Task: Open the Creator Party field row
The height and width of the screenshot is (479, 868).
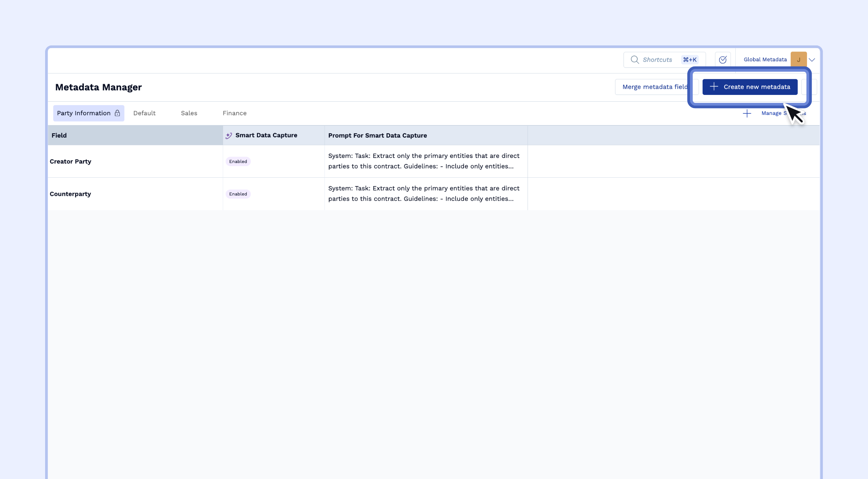Action: (x=71, y=161)
